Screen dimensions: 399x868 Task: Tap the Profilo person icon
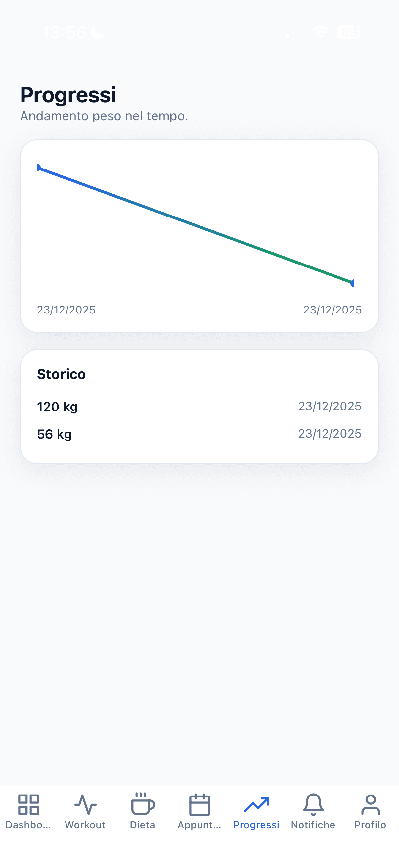point(370,805)
